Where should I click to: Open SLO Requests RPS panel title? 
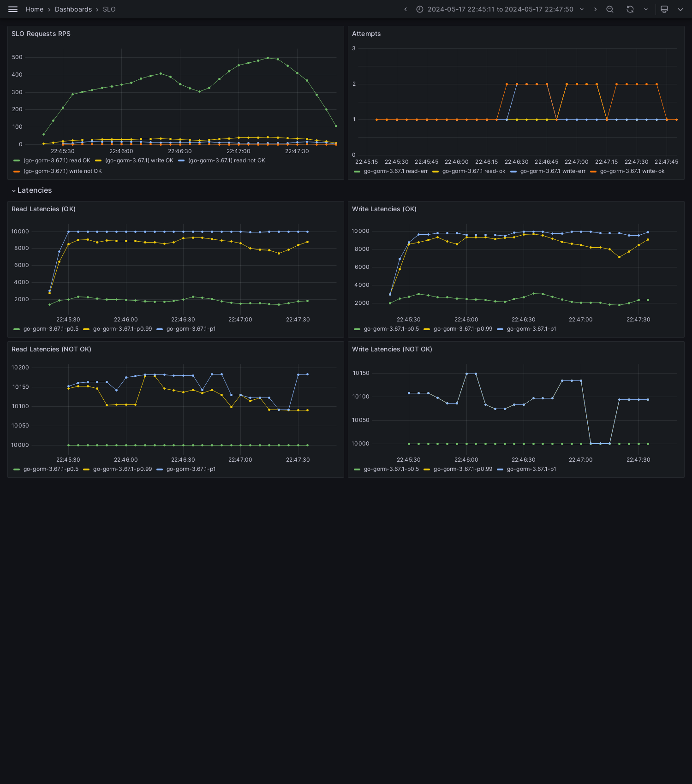coord(41,34)
